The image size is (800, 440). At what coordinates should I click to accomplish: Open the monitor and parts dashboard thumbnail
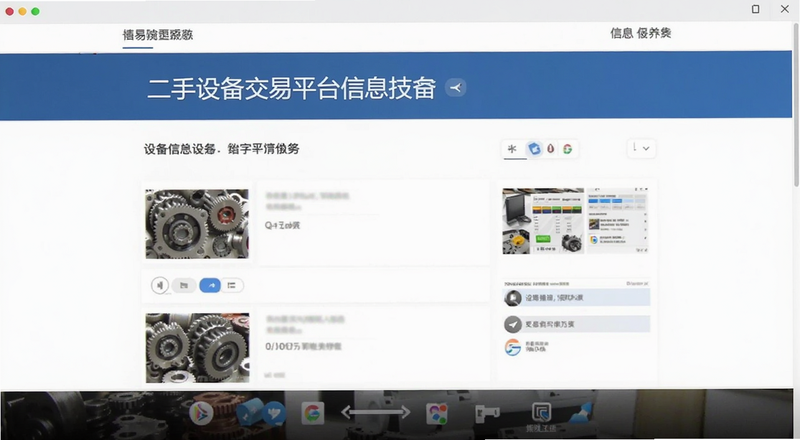coord(543,221)
